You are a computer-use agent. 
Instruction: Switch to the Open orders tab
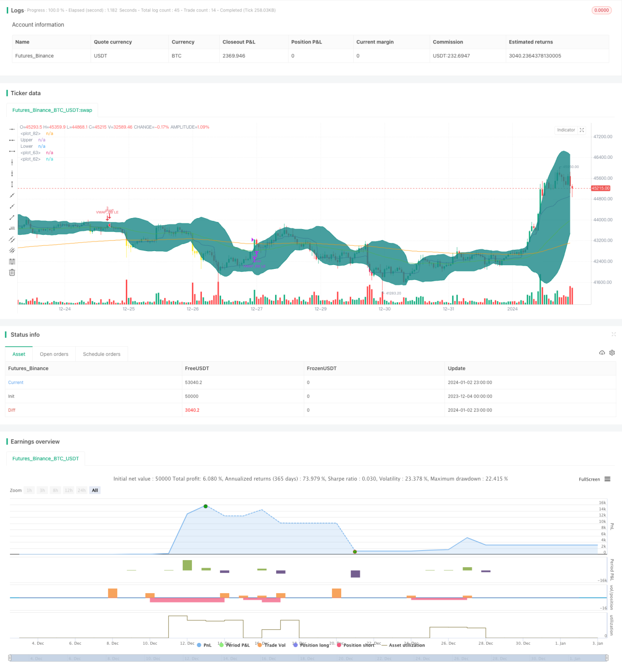(x=54, y=354)
